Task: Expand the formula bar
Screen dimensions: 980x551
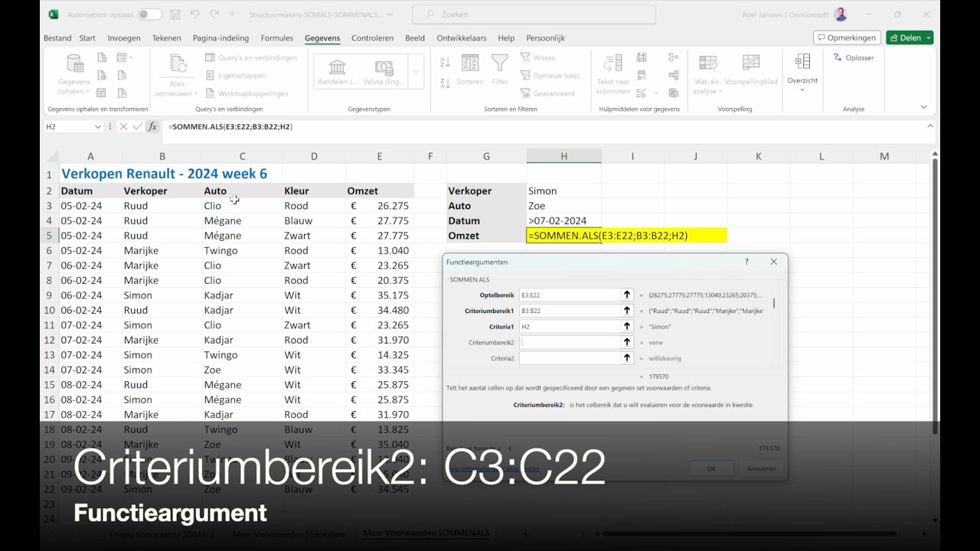Action: coord(930,126)
